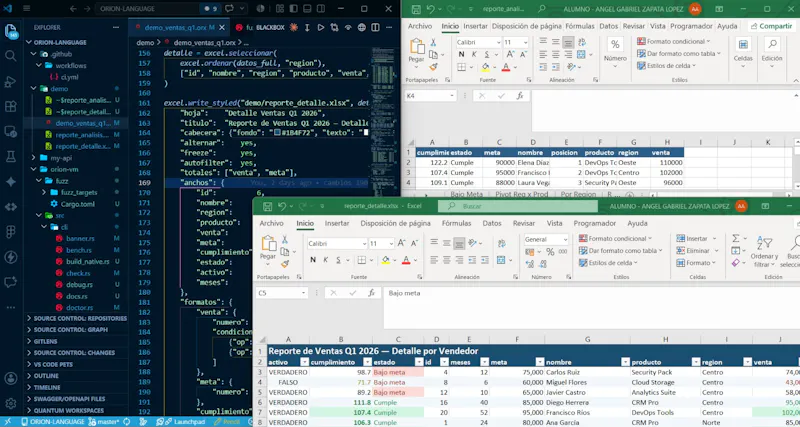Open Archivo menu in reporte_analisis window
Viewport: 800px width, 427px height.
click(x=420, y=26)
